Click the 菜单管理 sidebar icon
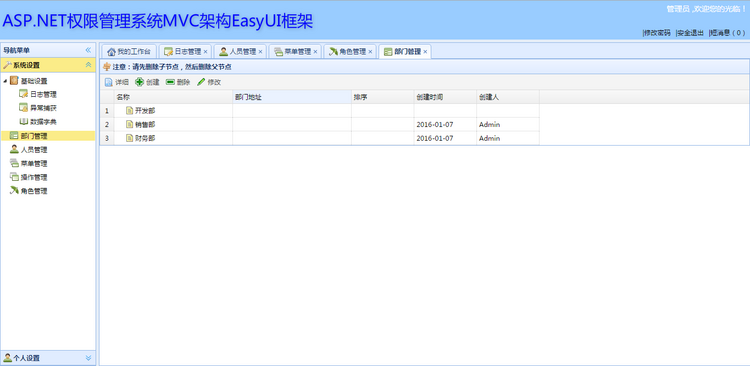750x366 pixels. point(14,163)
